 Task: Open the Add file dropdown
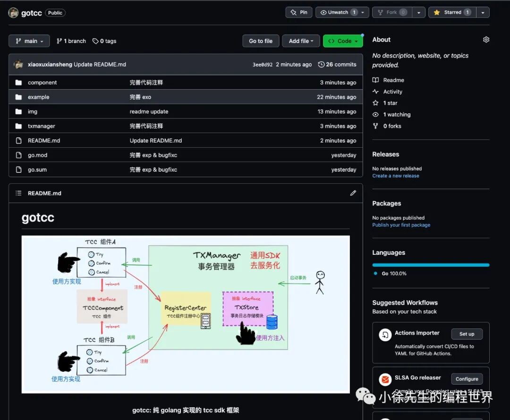(x=301, y=41)
